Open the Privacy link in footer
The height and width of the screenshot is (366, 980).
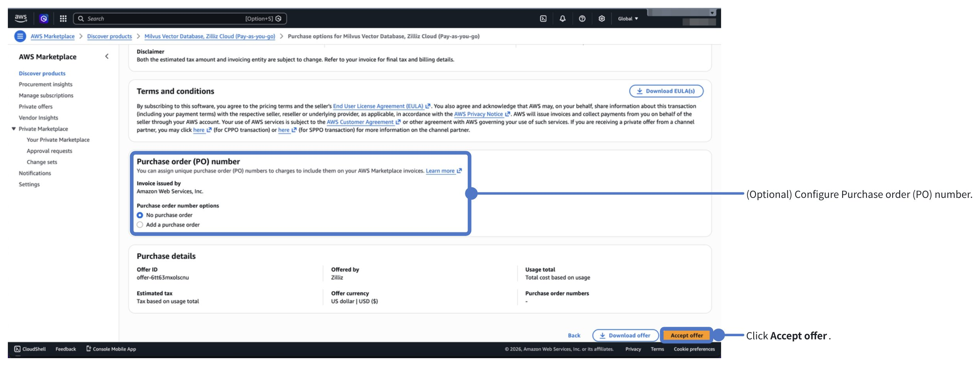633,349
